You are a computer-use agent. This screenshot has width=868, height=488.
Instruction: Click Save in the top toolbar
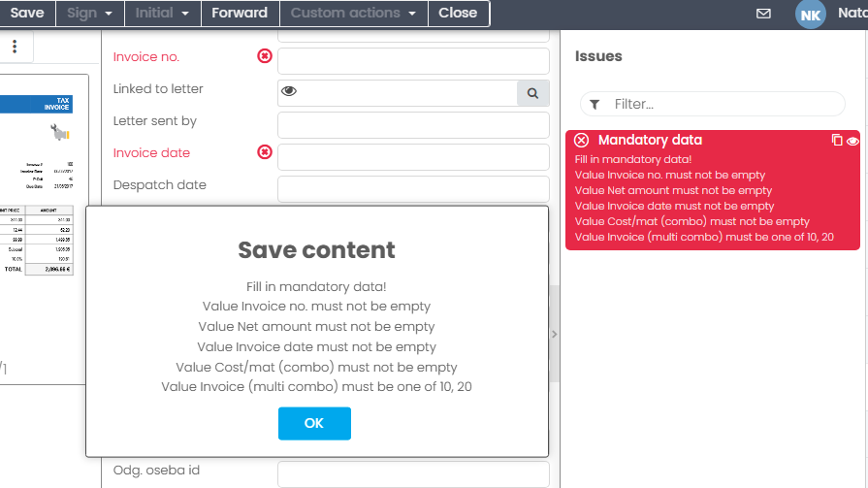pyautogui.click(x=27, y=14)
